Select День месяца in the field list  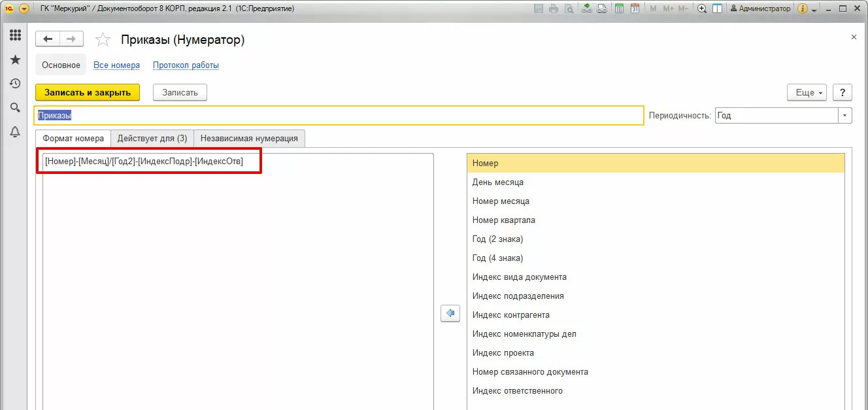tap(656, 182)
